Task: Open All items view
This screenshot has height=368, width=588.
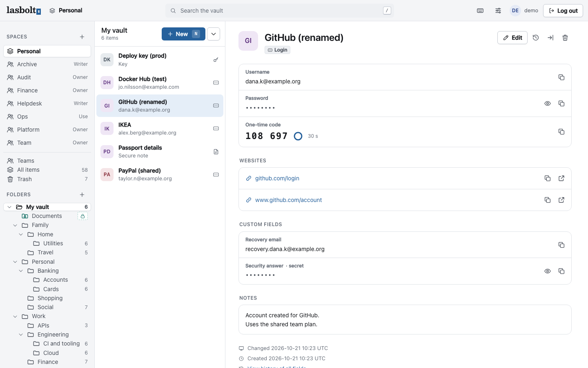Action: 47,170
